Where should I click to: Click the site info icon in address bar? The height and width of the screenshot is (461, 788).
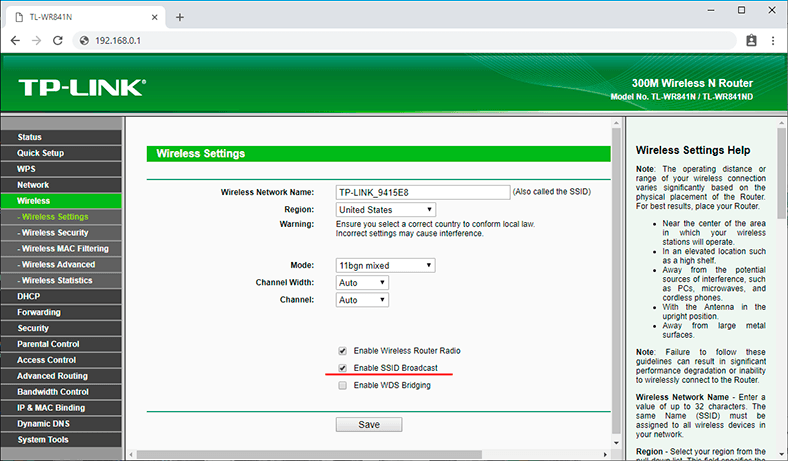tap(84, 41)
